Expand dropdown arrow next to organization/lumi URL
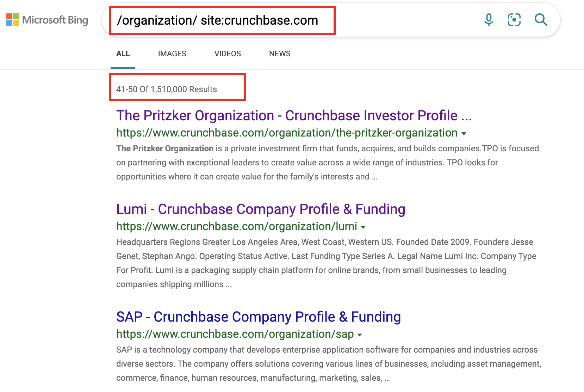The image size is (584, 392). [363, 227]
